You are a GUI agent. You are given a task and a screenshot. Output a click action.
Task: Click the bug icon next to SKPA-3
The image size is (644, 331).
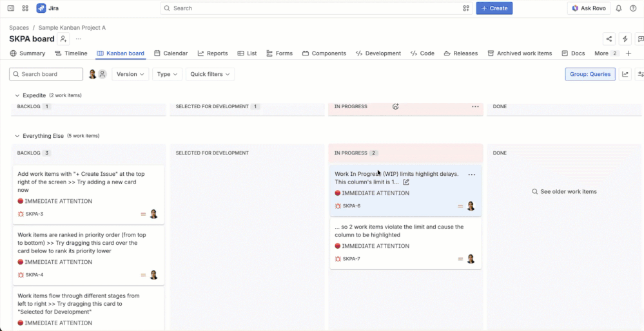[x=21, y=214]
